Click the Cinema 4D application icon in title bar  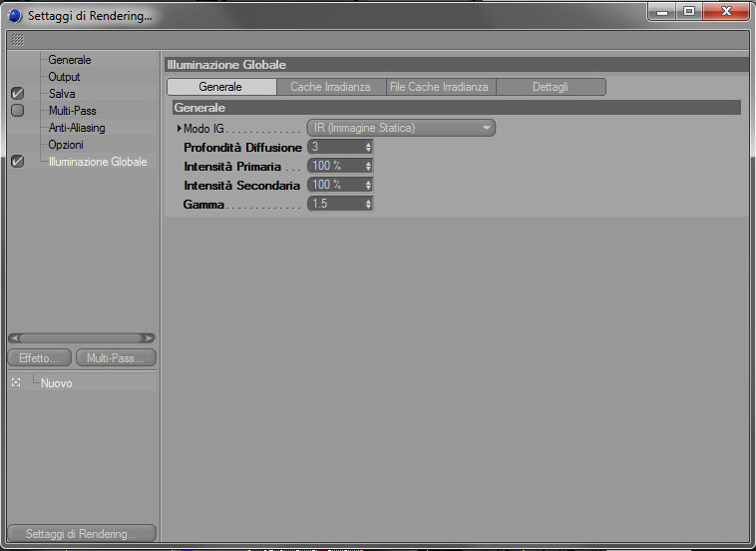click(15, 15)
